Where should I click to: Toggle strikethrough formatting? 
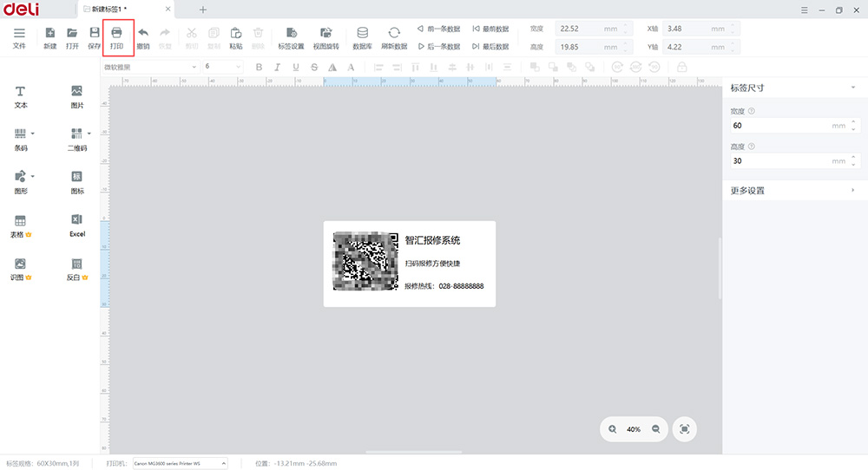pos(314,67)
